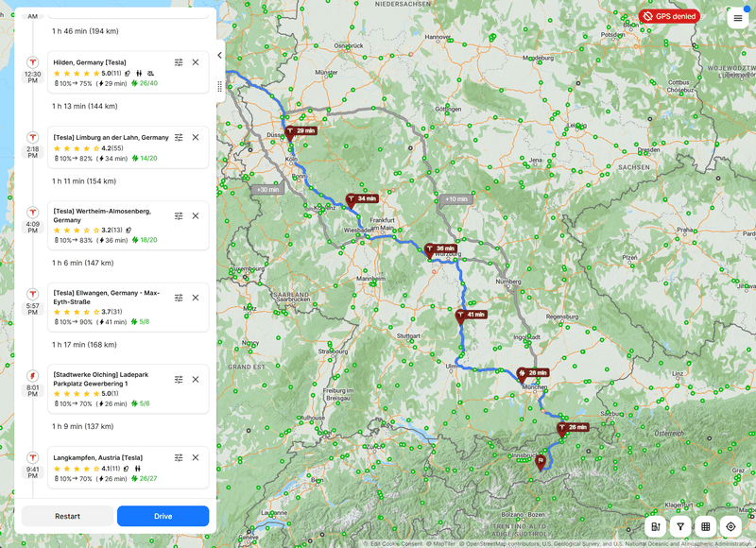
Task: Select the +30 min alternative route
Action: click(x=267, y=189)
